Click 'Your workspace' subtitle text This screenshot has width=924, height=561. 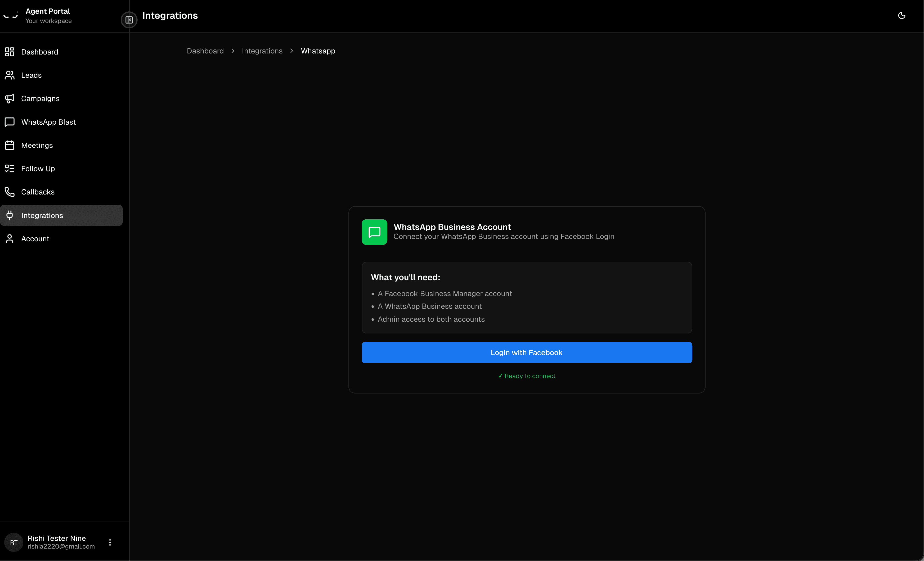tap(48, 21)
